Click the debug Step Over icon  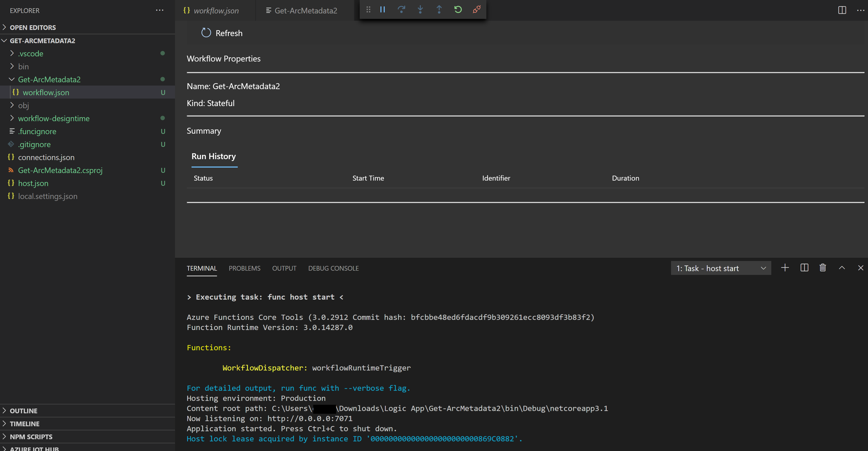401,10
